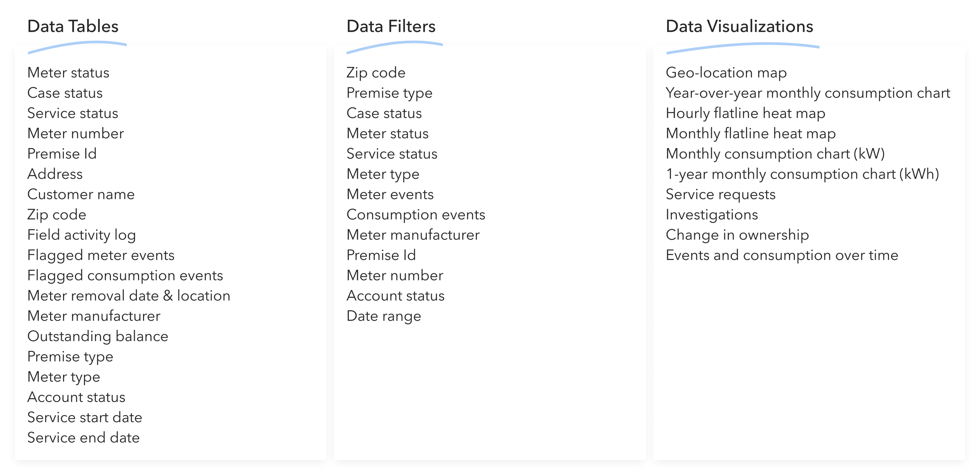The height and width of the screenshot is (475, 980).
Task: Click Meter removal date & location
Action: coord(129,296)
